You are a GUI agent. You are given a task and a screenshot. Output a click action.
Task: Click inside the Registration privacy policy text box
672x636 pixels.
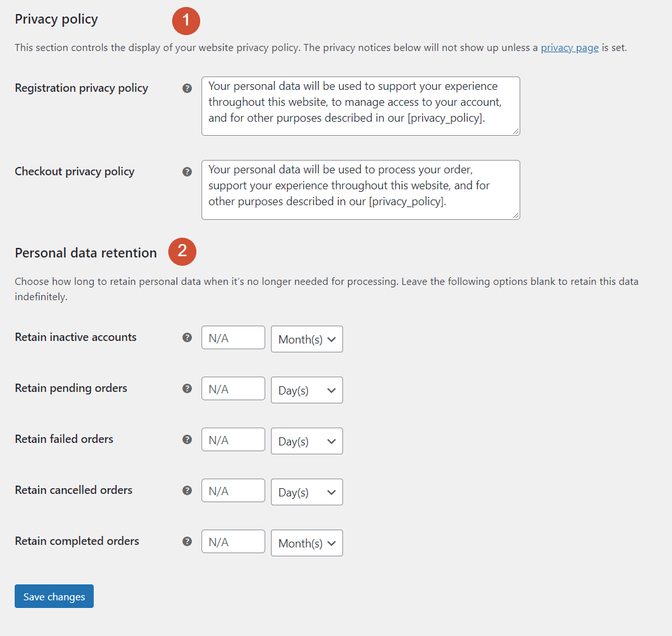[360, 106]
